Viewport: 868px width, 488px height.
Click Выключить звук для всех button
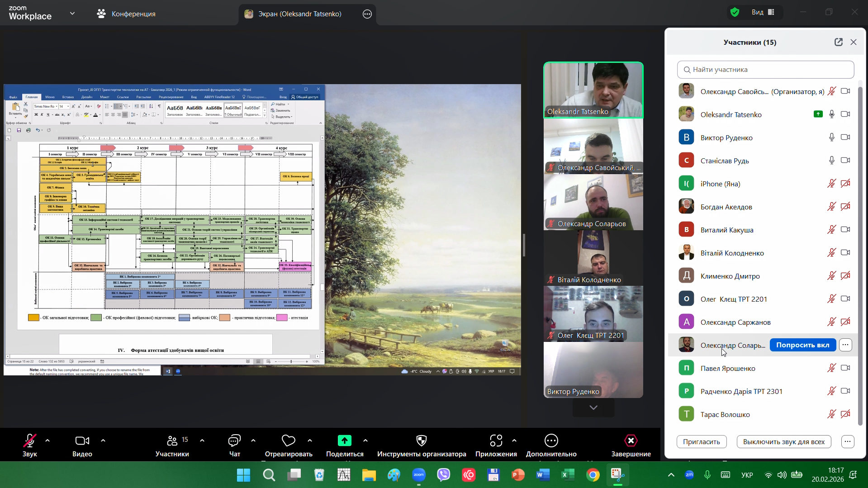pyautogui.click(x=783, y=442)
